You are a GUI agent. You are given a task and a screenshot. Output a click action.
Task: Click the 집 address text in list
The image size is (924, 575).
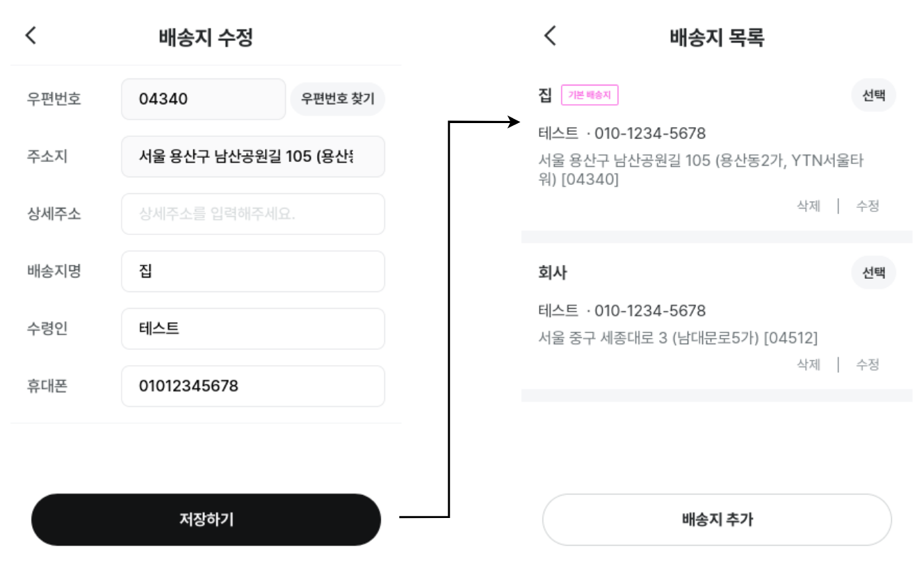click(701, 170)
